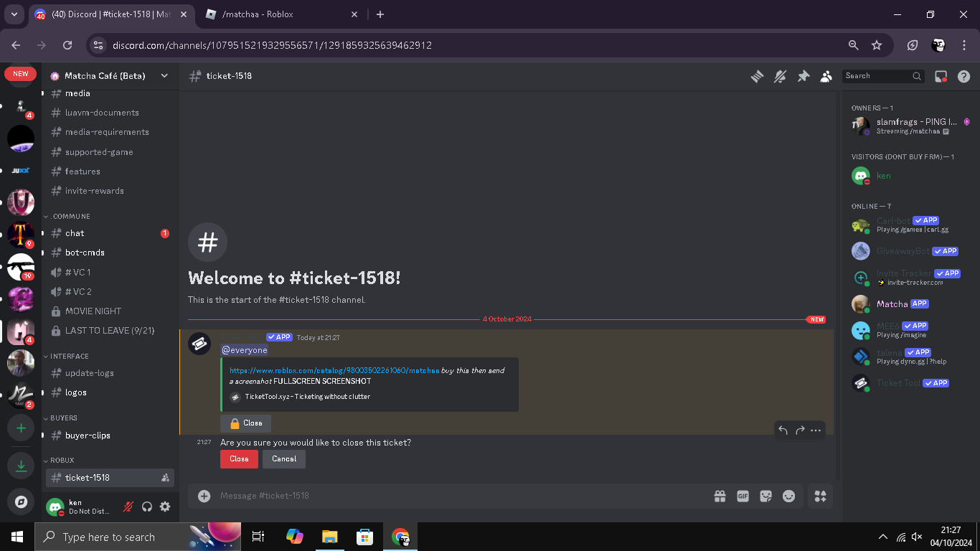Toggle channel notification mute bell

click(781, 76)
